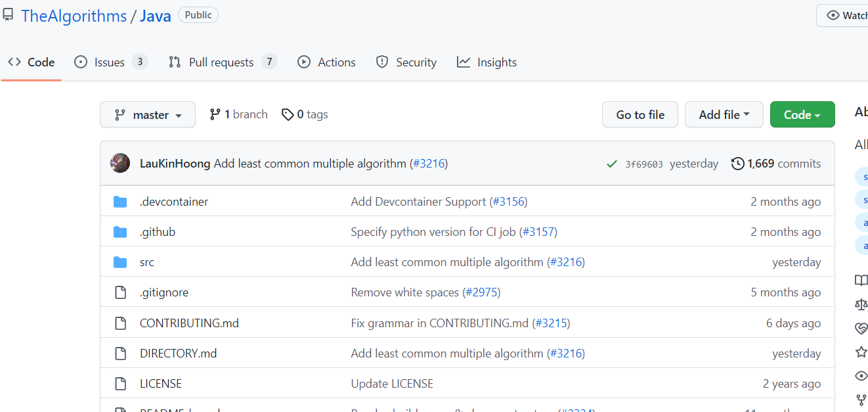Click the Pull requests tab icon

click(175, 62)
